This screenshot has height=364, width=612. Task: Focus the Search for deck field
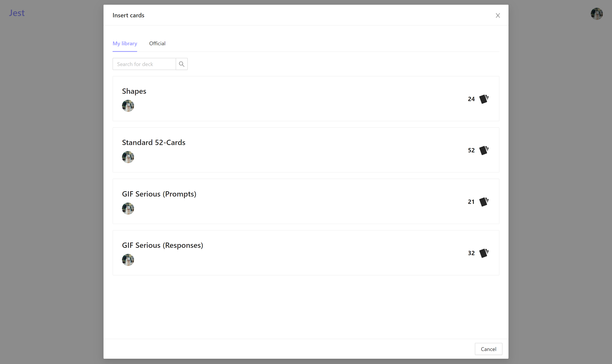(144, 64)
